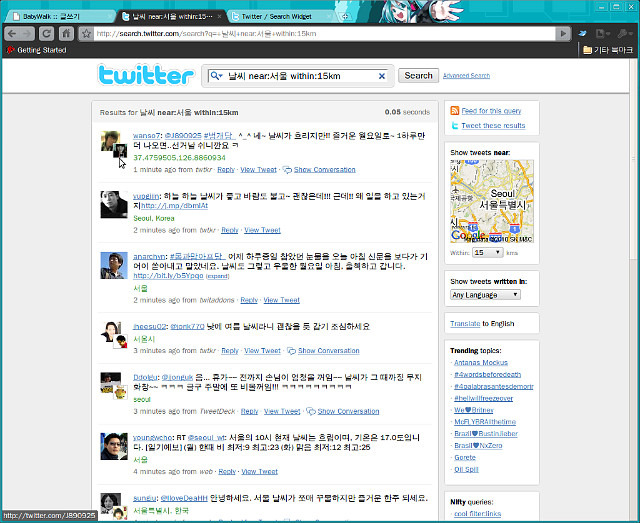Open the wrench settings menu
The width and height of the screenshot is (640, 523).
pyautogui.click(x=624, y=33)
